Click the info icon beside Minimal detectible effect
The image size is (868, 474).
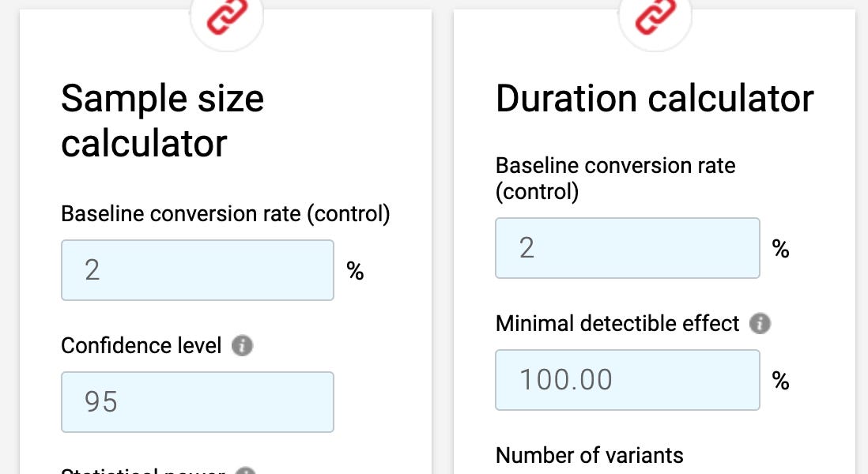tap(760, 324)
